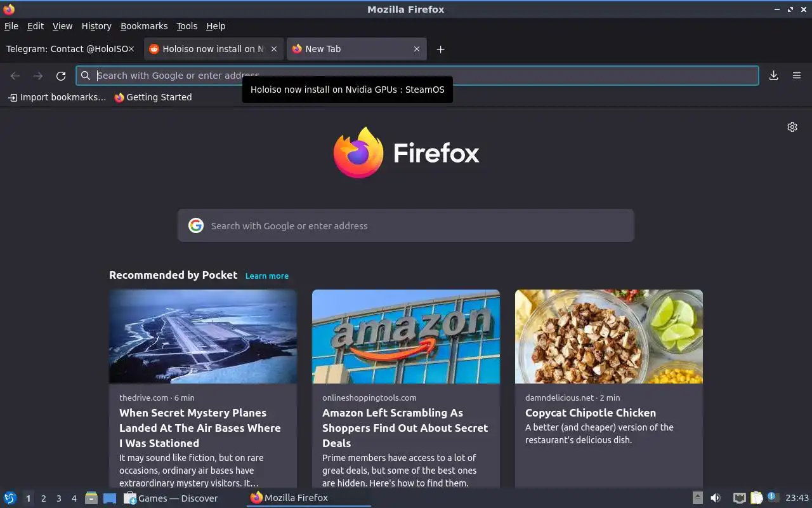This screenshot has height=508, width=812.
Task: Click the Mozilla Firefox taskbar entry
Action: coord(309,498)
